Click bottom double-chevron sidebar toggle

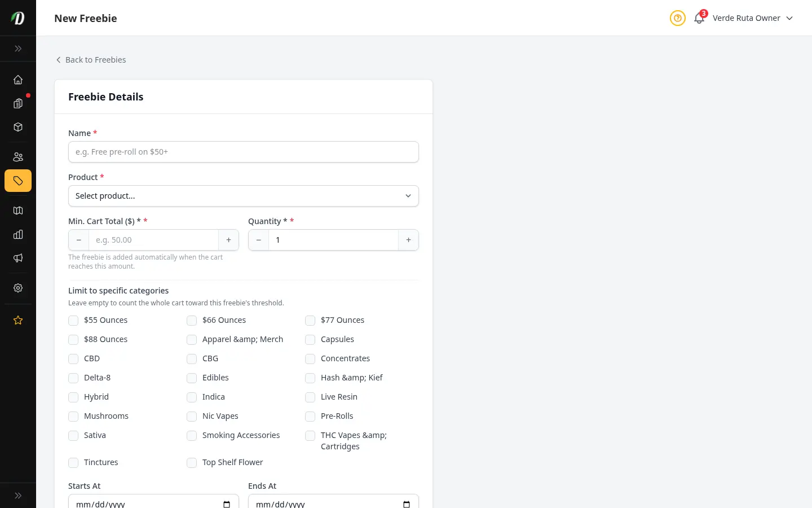18,496
